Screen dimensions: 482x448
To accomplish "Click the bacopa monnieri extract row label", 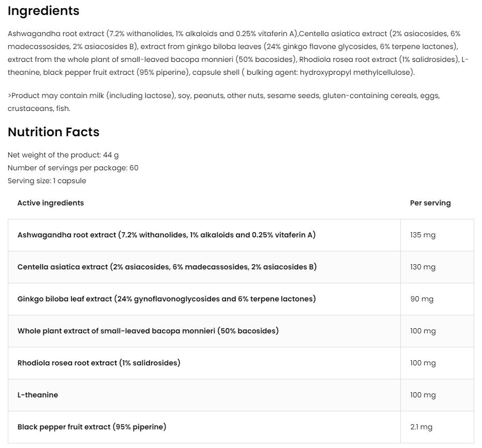I will tap(148, 331).
